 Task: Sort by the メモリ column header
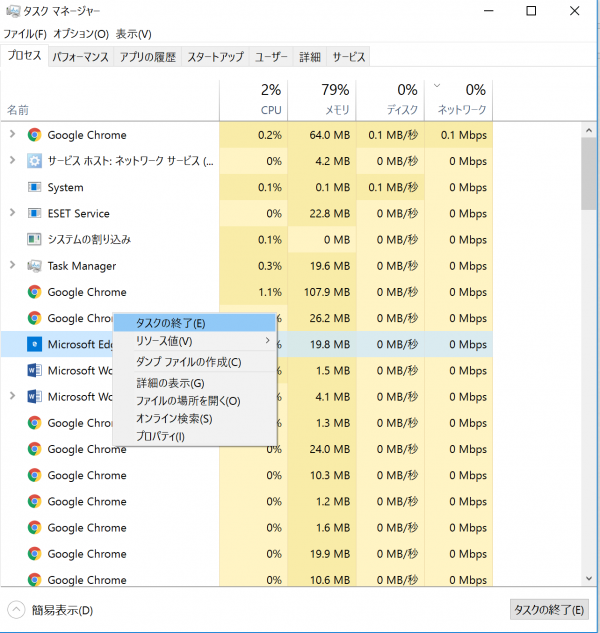point(322,100)
